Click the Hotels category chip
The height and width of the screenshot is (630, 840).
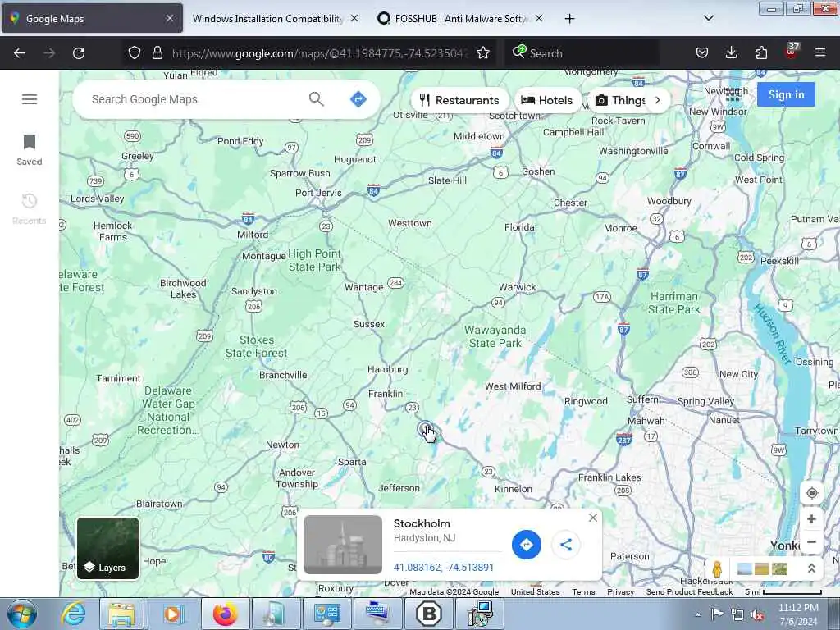[x=547, y=100]
